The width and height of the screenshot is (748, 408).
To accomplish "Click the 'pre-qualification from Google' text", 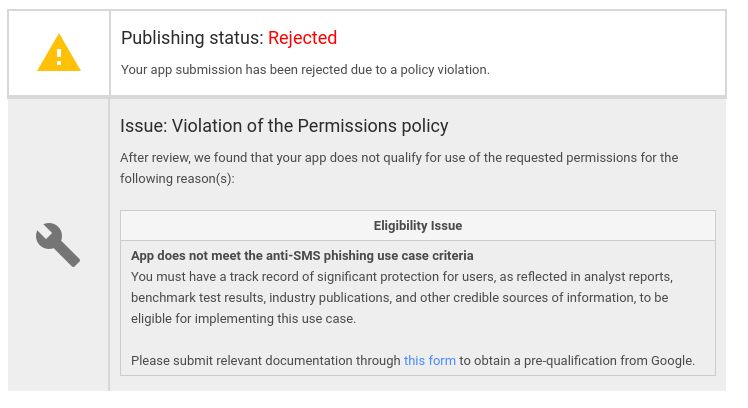I will pyautogui.click(x=609, y=361).
